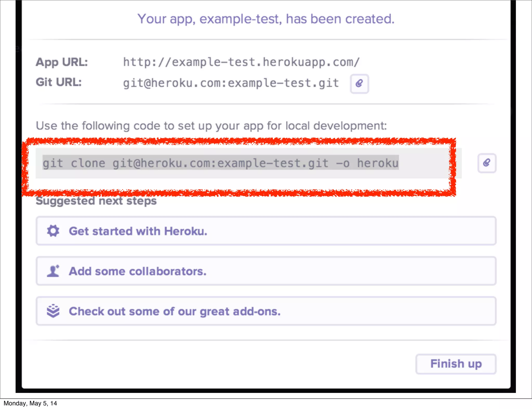Click the 'heroku' word in clone command
Viewport: 532px width, 409px height.
(377, 163)
